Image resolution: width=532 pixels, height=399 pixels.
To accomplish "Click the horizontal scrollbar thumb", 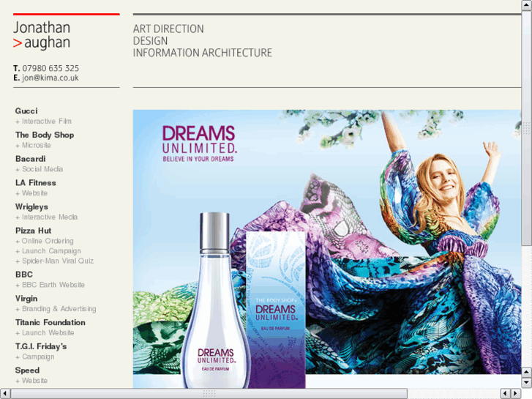I will click(209, 394).
